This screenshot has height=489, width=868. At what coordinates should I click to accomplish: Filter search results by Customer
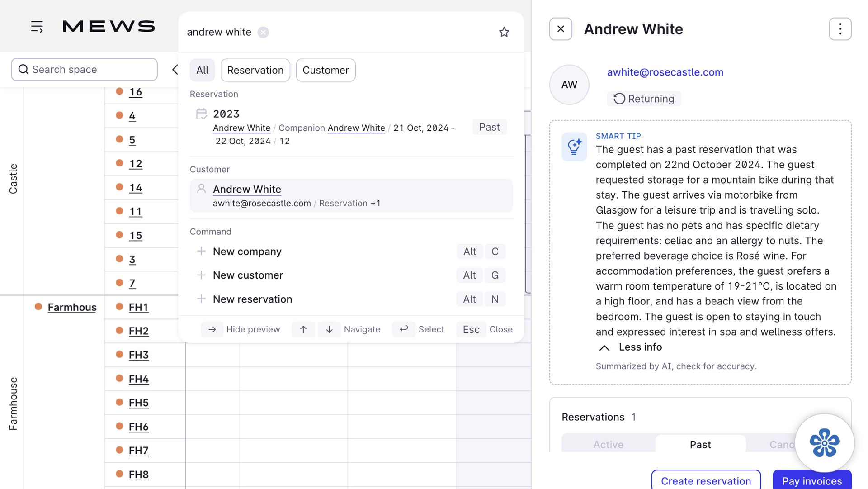pos(325,70)
